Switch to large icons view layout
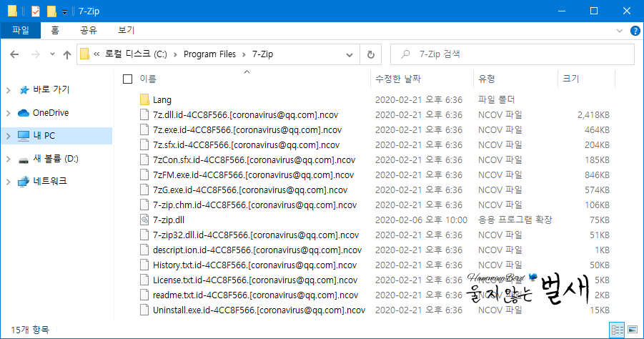This screenshot has height=339, width=644. [633, 330]
